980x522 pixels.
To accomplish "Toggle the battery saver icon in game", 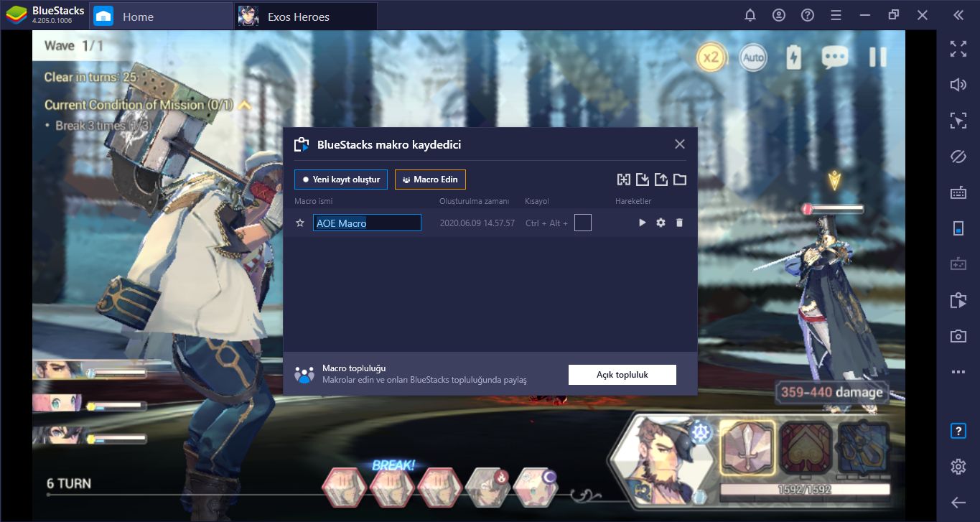I will click(793, 57).
